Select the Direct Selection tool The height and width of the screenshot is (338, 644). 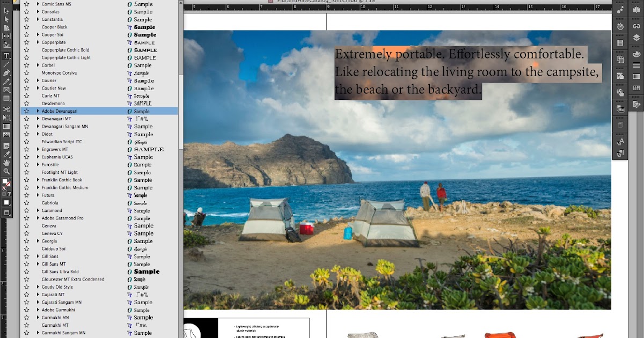coord(6,19)
